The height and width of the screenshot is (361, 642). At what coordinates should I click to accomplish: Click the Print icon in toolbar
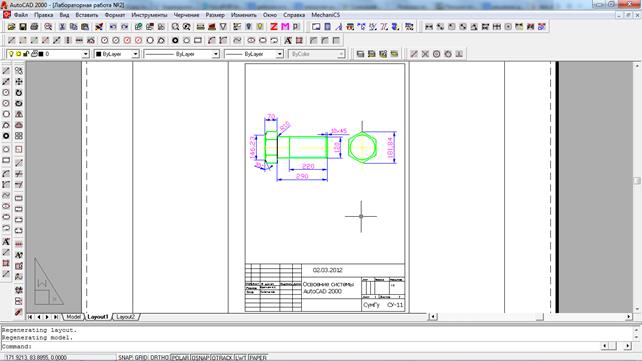coord(34,27)
